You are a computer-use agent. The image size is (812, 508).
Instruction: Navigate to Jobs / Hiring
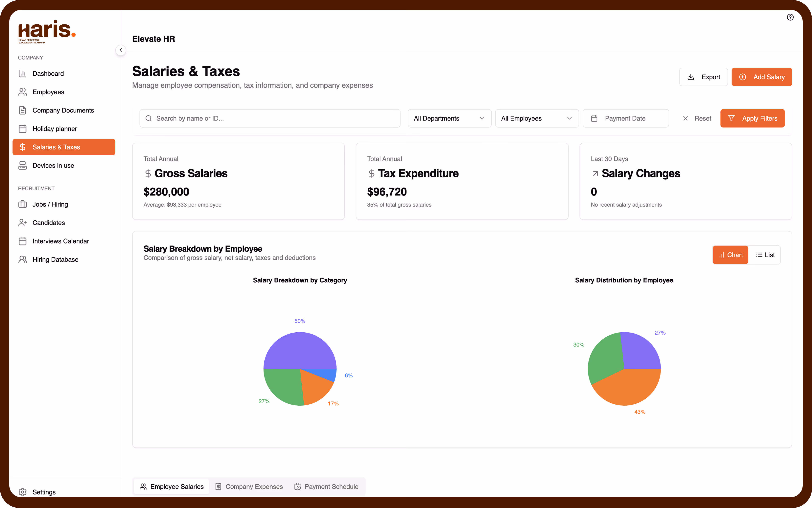tap(50, 204)
